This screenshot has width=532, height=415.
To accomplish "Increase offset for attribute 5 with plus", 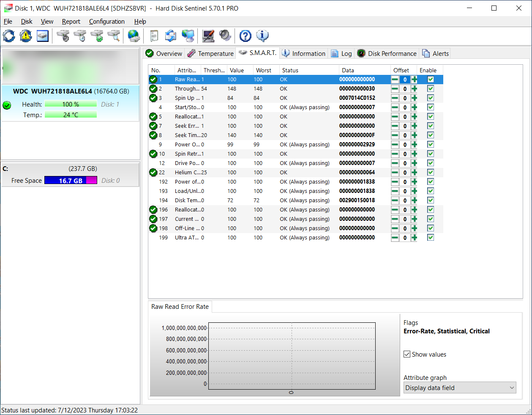I will coord(414,117).
